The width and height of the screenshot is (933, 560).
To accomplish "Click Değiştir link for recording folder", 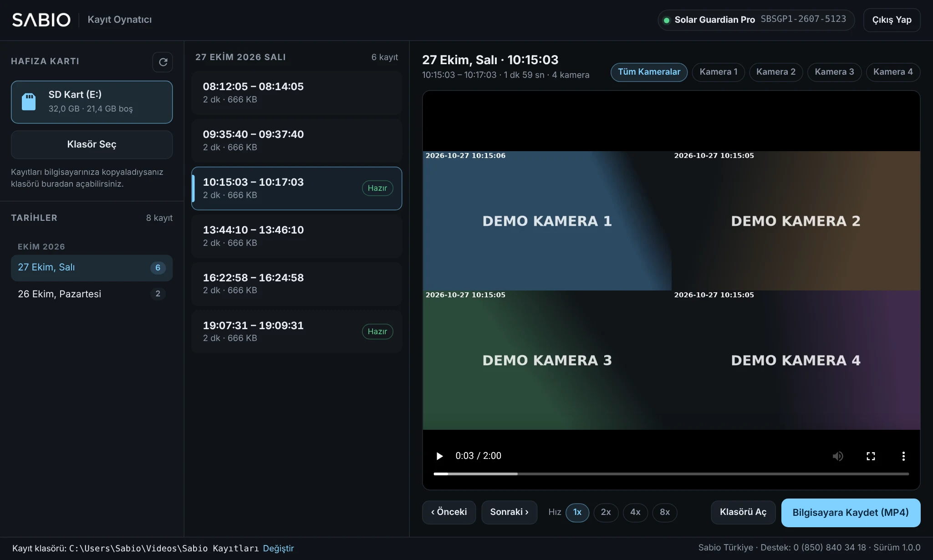I will tap(278, 548).
